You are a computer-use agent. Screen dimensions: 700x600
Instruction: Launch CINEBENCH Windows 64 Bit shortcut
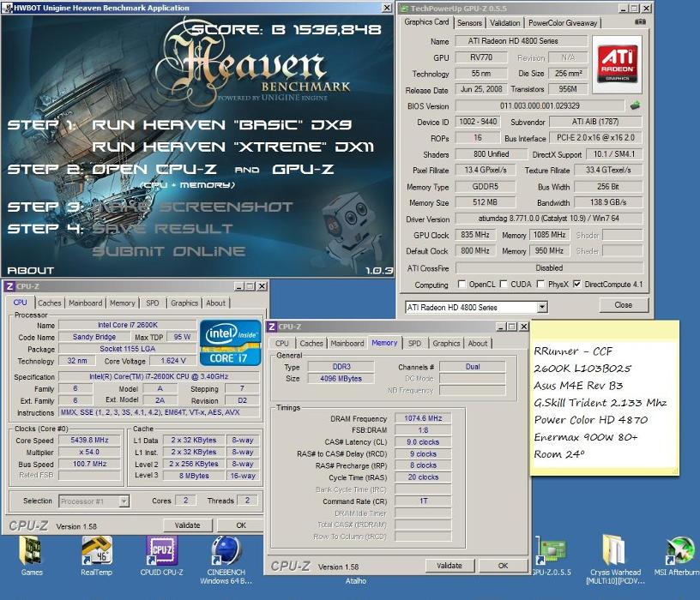226,560
